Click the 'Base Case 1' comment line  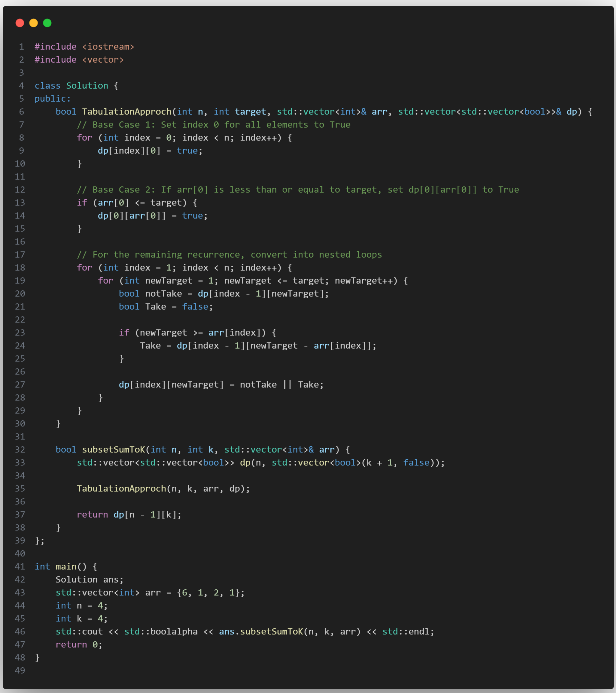pyautogui.click(x=214, y=125)
